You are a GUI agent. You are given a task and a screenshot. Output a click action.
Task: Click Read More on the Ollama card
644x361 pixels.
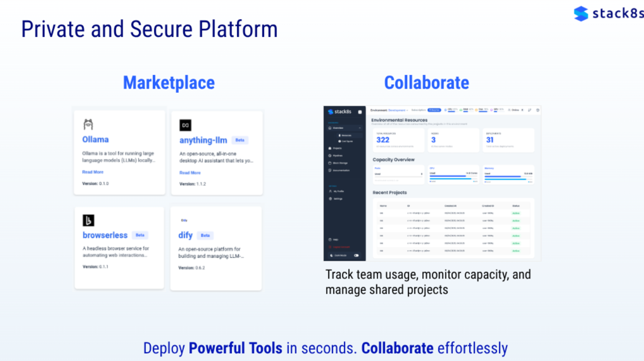pyautogui.click(x=93, y=172)
